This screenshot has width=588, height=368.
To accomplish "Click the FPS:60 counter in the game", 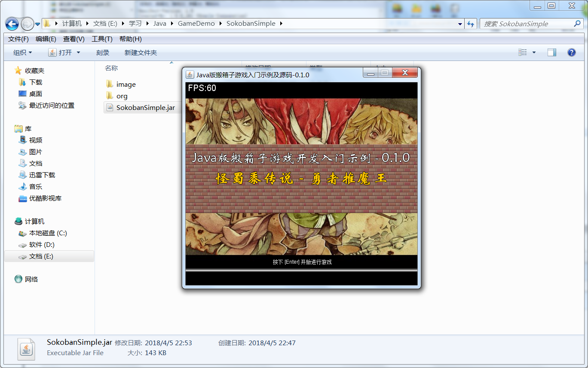I will 202,88.
